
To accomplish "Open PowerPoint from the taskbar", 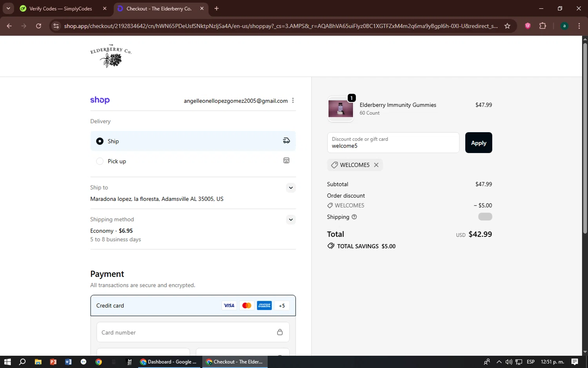I will pyautogui.click(x=53, y=362).
